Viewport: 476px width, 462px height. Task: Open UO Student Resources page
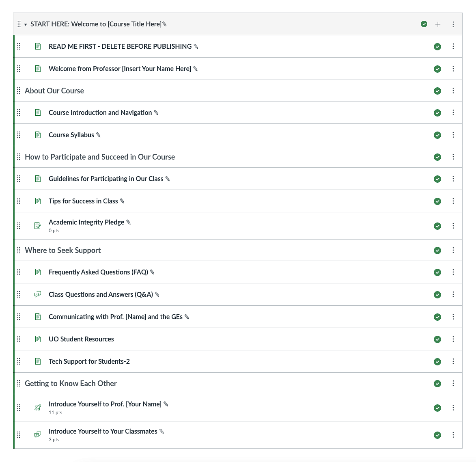81,339
